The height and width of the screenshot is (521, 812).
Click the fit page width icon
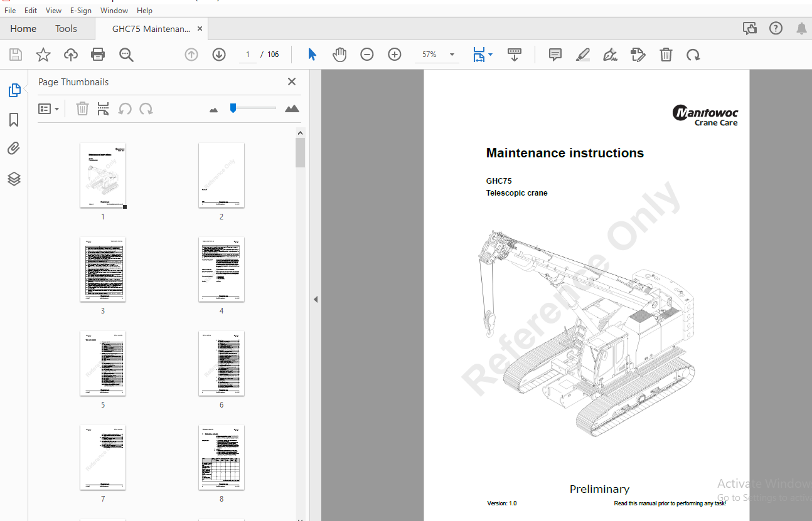(x=479, y=55)
